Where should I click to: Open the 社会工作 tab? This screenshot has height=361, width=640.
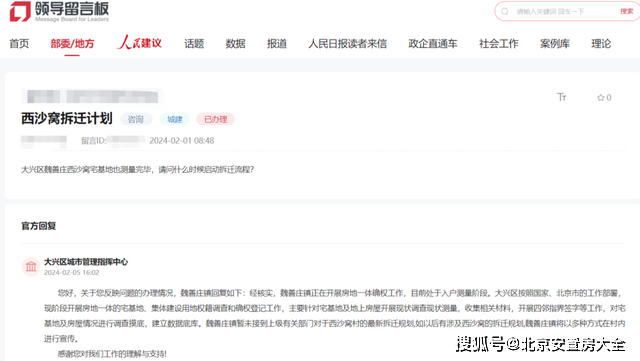(x=499, y=44)
